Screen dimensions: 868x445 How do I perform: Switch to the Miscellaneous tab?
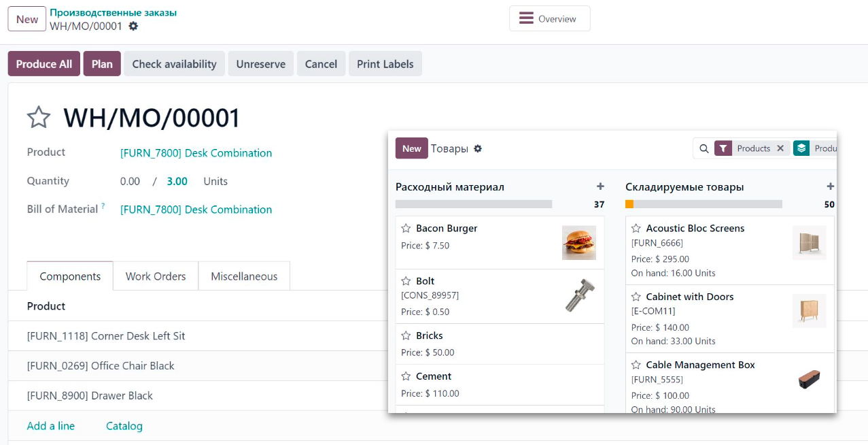coord(244,276)
